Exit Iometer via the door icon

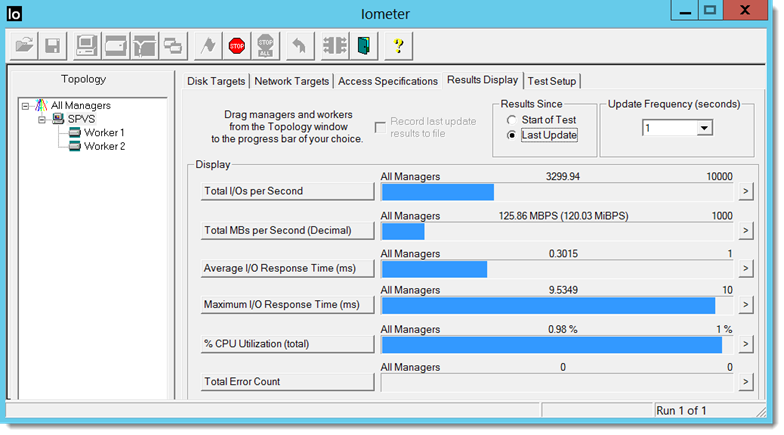[364, 46]
